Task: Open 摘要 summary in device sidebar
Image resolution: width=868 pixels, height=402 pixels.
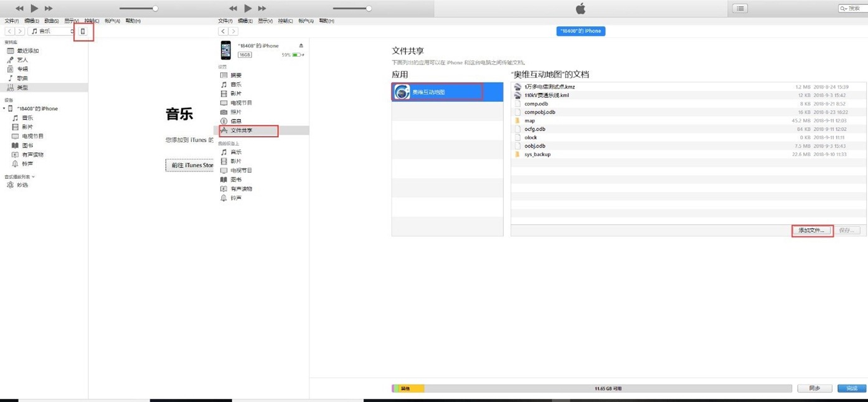Action: pyautogui.click(x=236, y=75)
